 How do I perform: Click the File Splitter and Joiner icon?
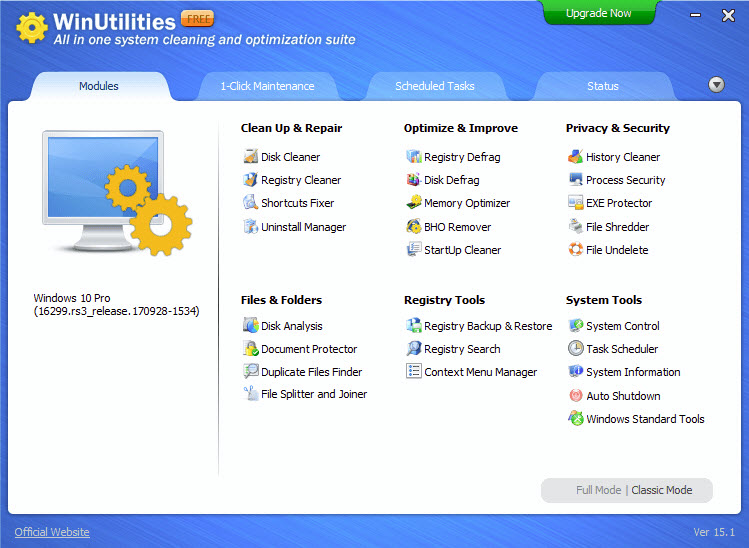(x=251, y=394)
